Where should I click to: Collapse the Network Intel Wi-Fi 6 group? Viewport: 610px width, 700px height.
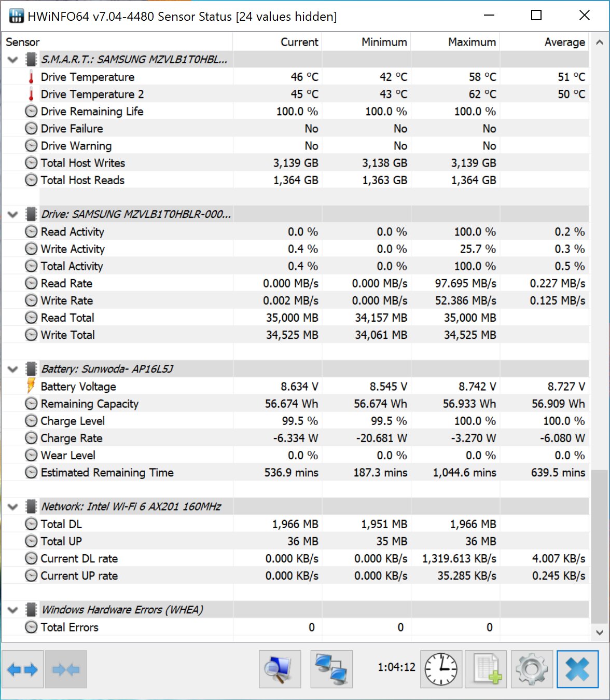(13, 506)
